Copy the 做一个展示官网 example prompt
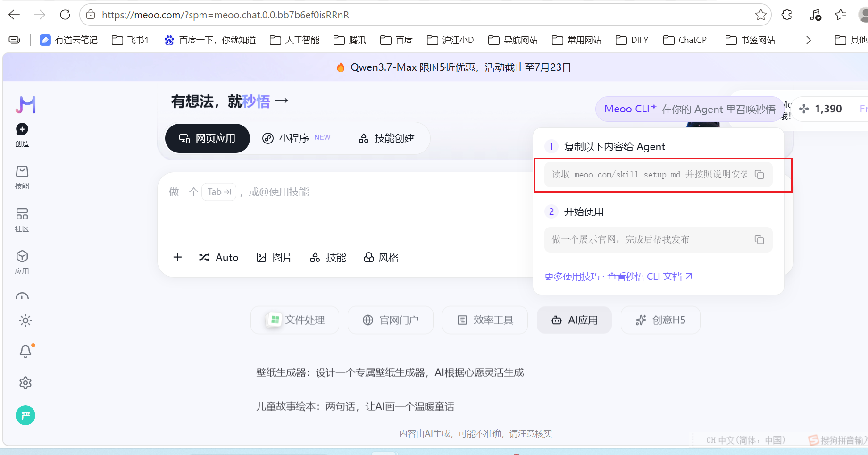 coord(759,240)
